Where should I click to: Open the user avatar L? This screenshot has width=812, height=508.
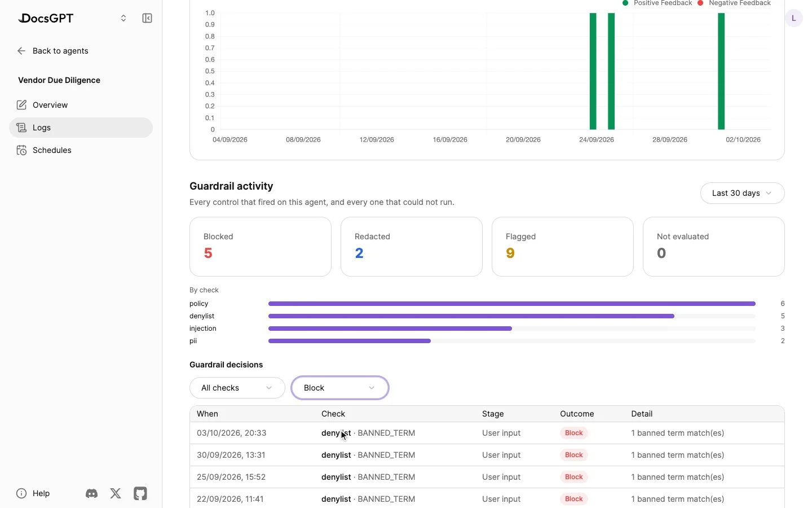tap(794, 18)
